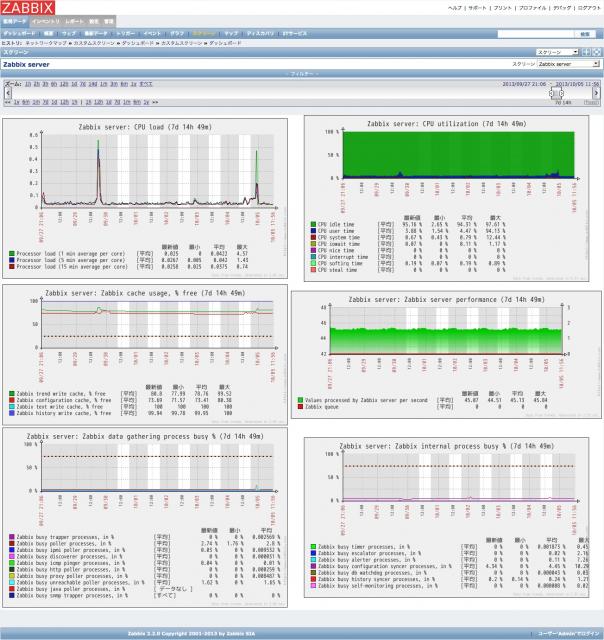Viewport: 604px width, 640px height.
Task: Click the ZABBIX logo
Action: coord(28,7)
